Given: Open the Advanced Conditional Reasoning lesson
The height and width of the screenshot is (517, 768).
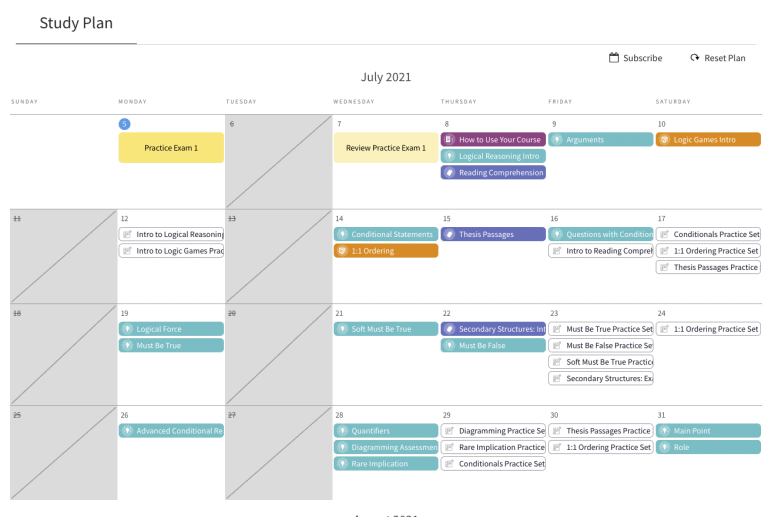Looking at the screenshot, I should [x=171, y=431].
